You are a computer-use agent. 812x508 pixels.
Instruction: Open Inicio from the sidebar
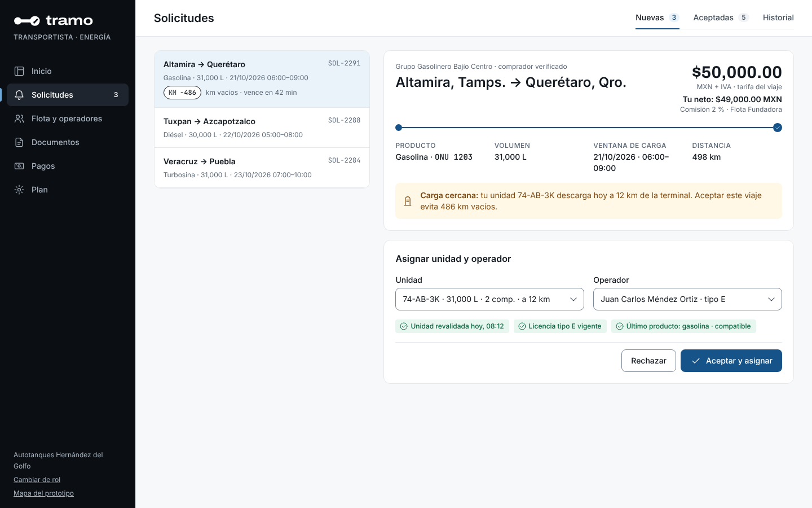[68, 71]
